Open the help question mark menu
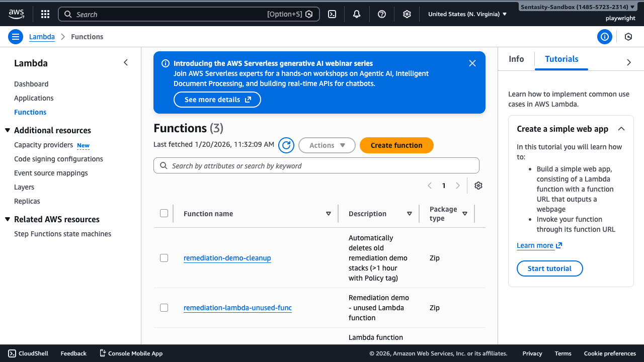This screenshot has height=362, width=644. tap(382, 14)
